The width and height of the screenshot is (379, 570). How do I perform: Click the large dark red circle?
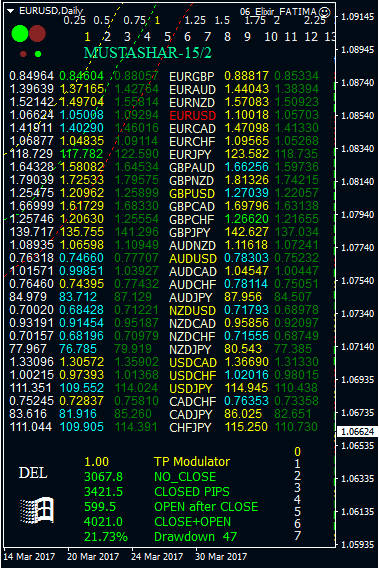click(x=37, y=33)
